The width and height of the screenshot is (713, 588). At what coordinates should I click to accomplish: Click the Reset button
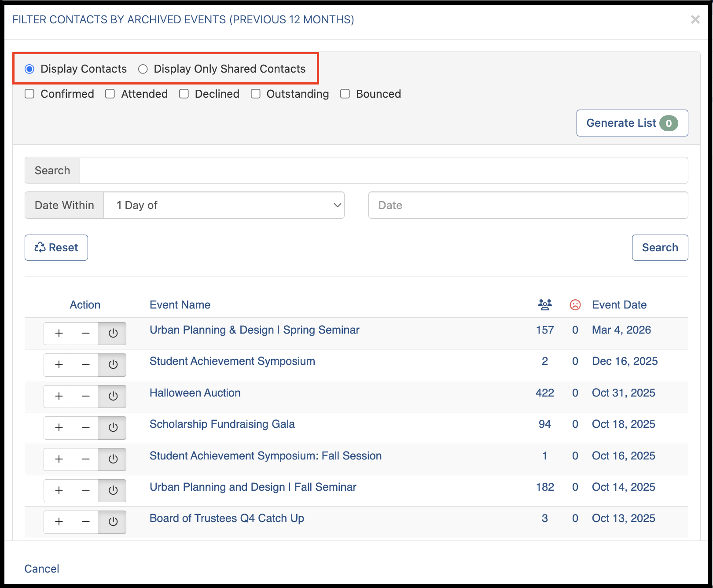tap(56, 247)
